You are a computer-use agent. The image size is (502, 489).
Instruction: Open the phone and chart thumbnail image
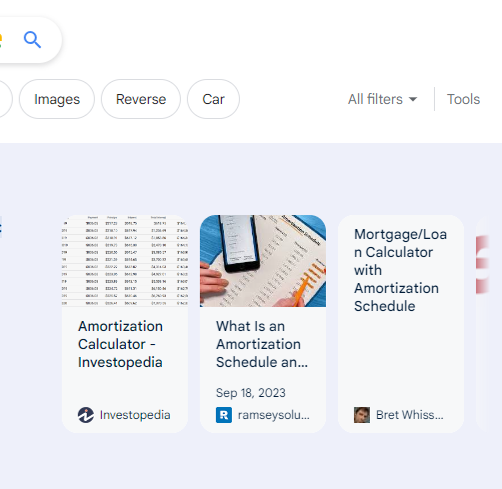pos(263,261)
